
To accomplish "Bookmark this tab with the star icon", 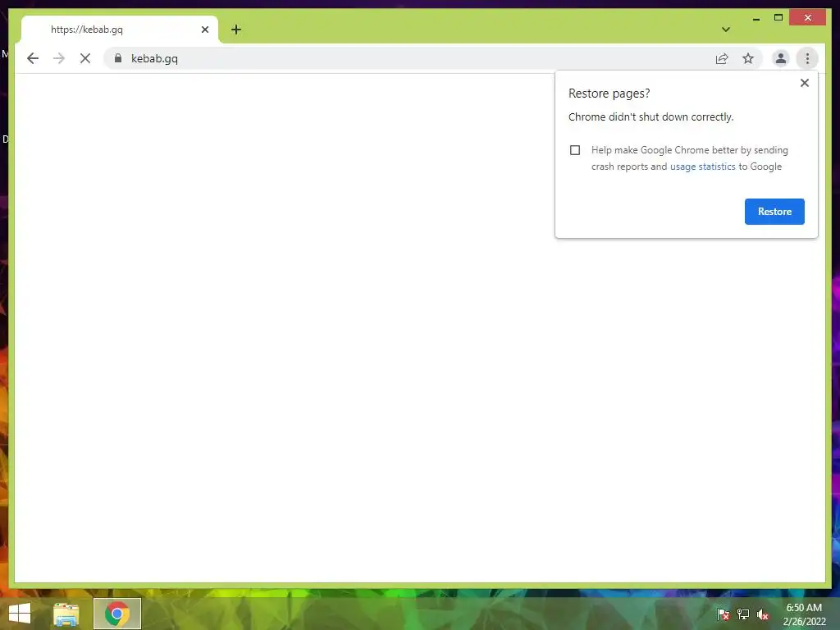I will (748, 58).
